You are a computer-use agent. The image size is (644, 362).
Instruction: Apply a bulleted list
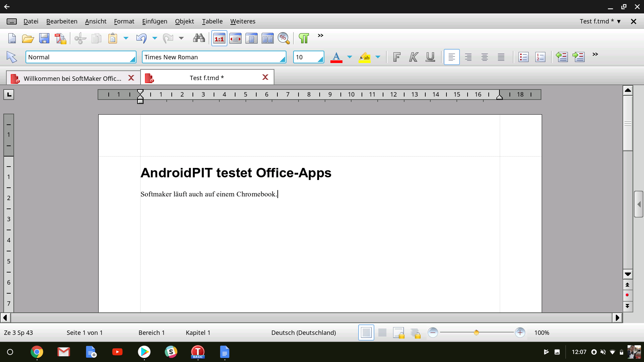(x=523, y=57)
